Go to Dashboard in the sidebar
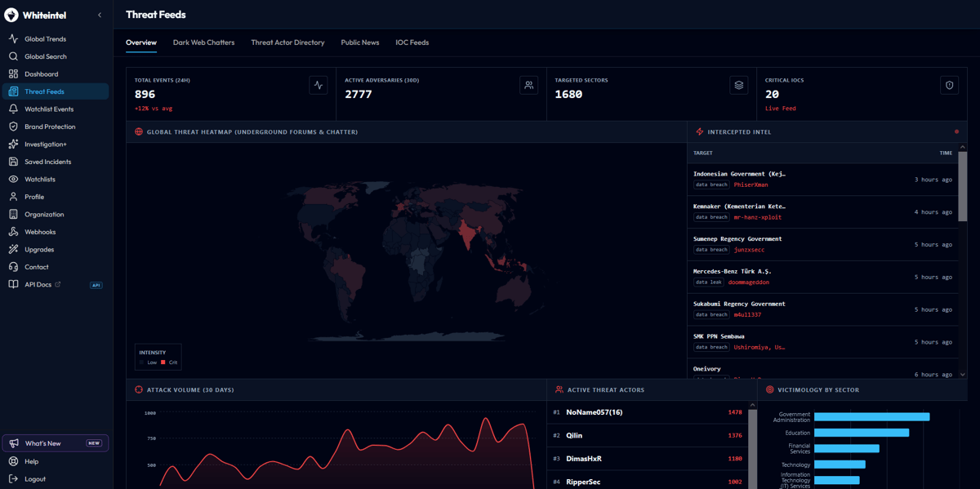The width and height of the screenshot is (980, 489). point(56,74)
